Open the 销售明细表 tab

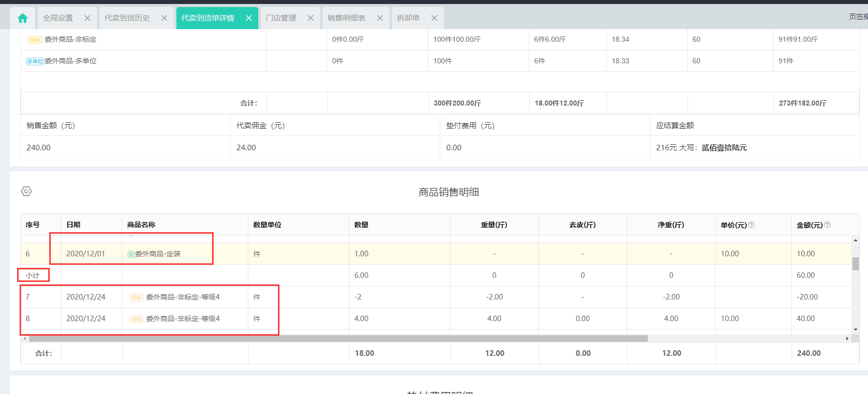[x=346, y=18]
